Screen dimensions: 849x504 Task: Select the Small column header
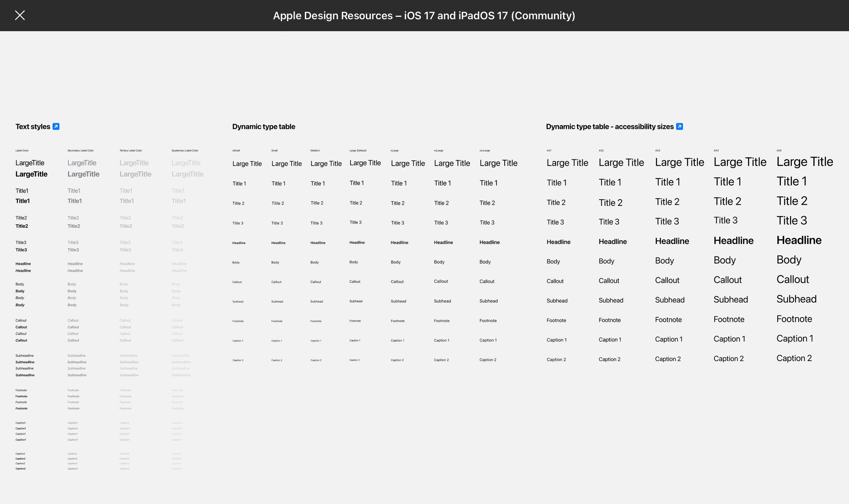[274, 151]
